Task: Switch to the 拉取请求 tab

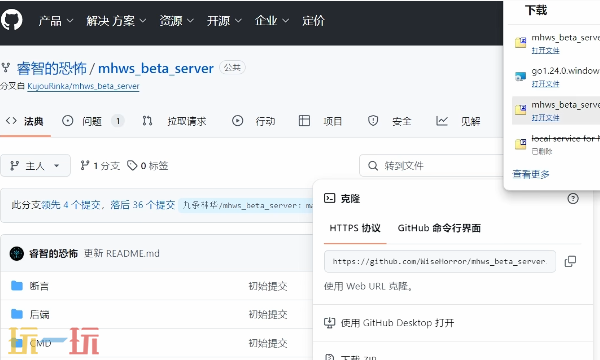Action: pos(174,121)
